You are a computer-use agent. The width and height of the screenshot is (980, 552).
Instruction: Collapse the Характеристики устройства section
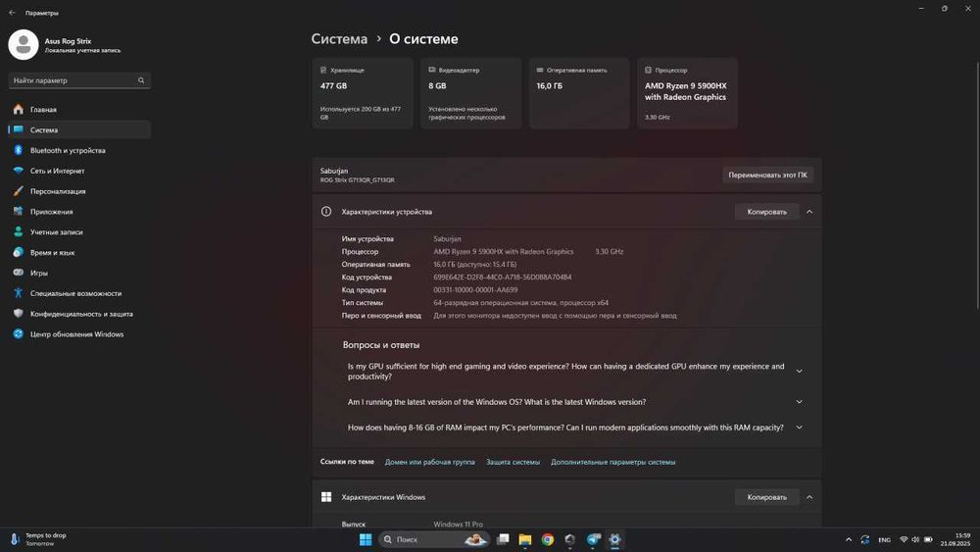[809, 212]
